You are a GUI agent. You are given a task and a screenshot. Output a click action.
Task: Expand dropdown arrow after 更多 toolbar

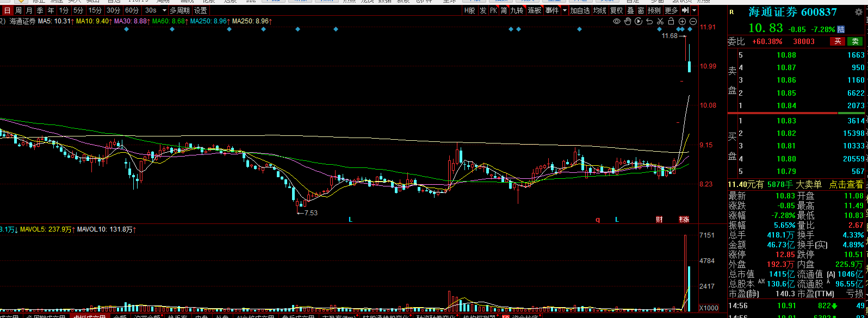[x=694, y=10]
